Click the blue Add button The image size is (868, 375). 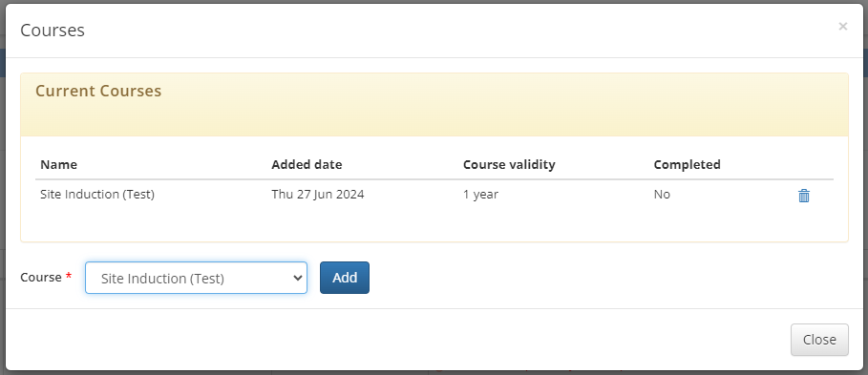click(345, 278)
